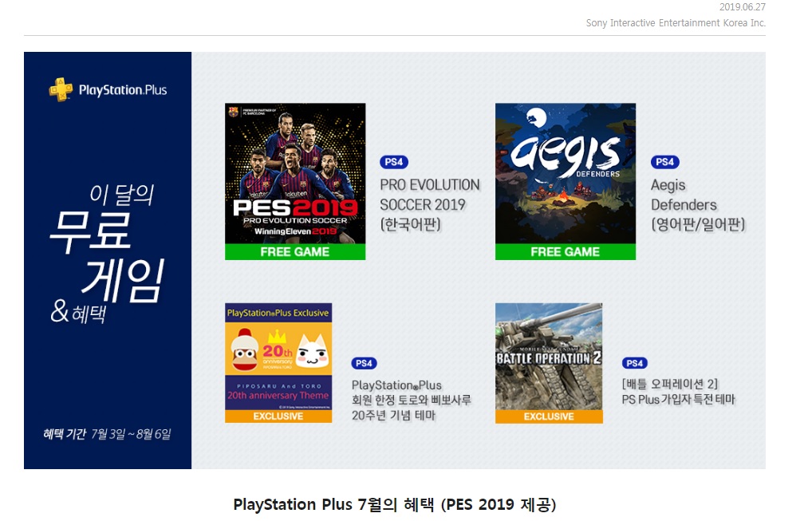The image size is (812, 521).
Task: Click the PS4 badge above 배틀 오퍼레이션 2
Action: pyautogui.click(x=635, y=363)
